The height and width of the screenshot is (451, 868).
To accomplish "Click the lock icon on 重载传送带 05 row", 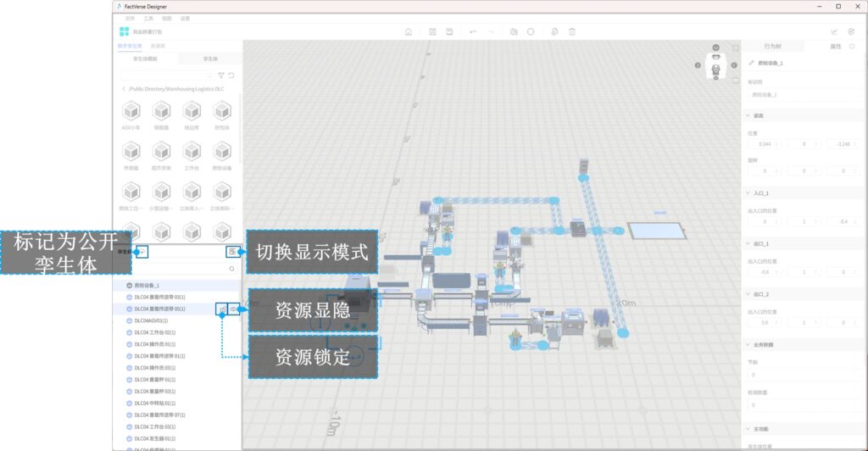I will coord(221,309).
